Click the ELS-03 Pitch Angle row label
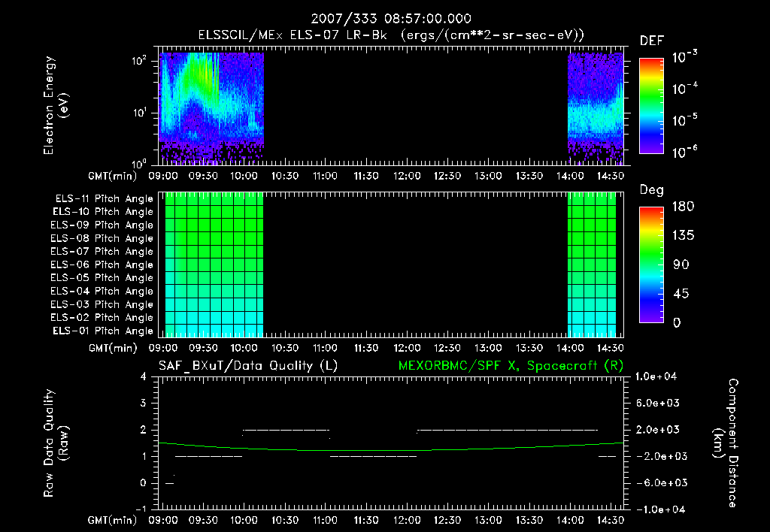This screenshot has height=532, width=770. point(102,305)
